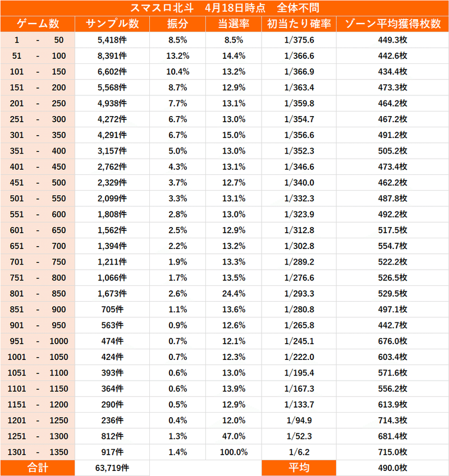This screenshot has width=449, height=476.
Task: Click the 1/222.0 probability cell
Action: (x=299, y=357)
